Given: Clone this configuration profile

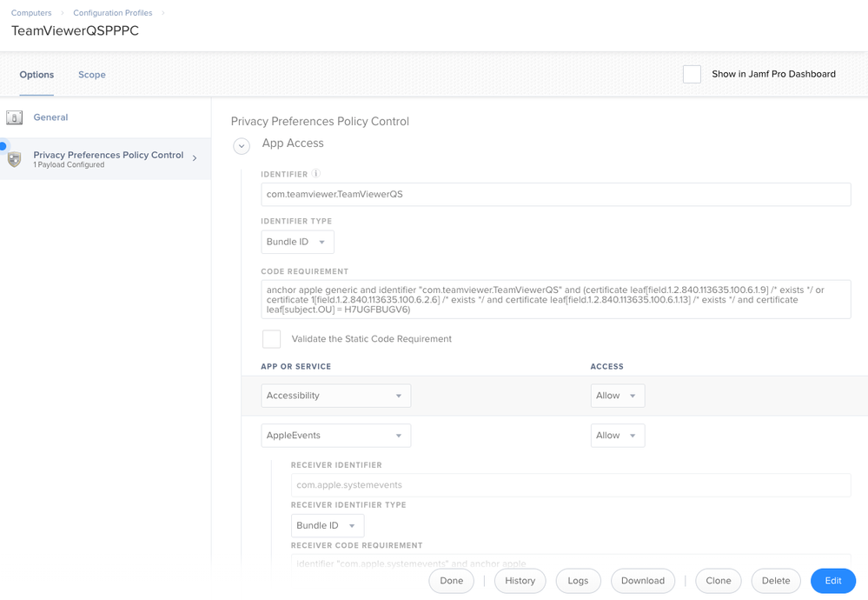Looking at the screenshot, I should pyautogui.click(x=718, y=581).
